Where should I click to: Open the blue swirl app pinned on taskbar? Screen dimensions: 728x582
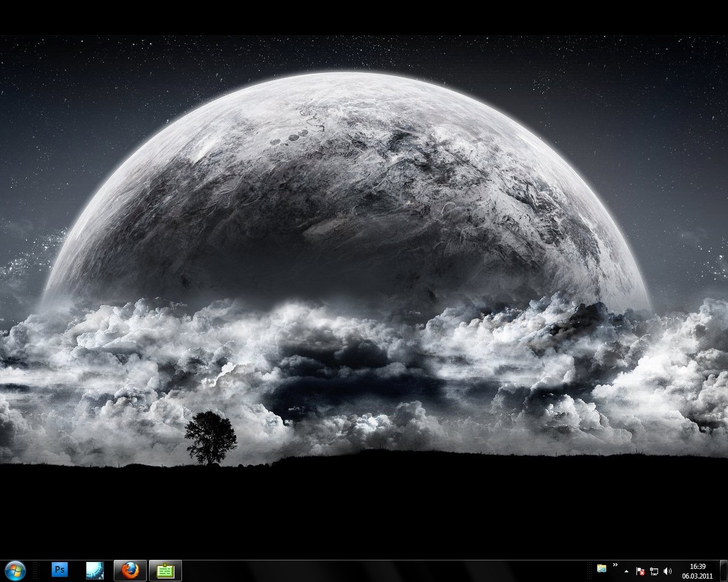pos(95,570)
